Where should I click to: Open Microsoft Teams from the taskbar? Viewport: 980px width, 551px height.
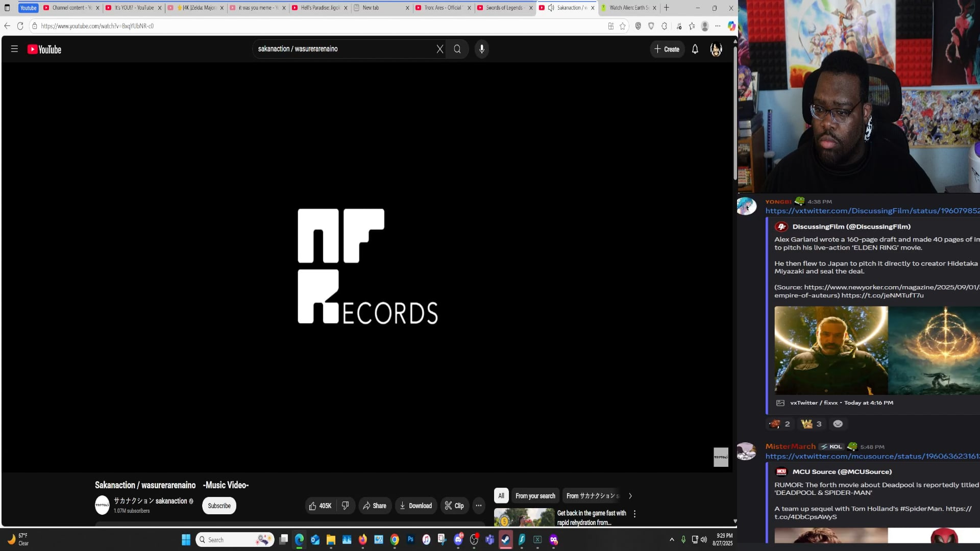pos(490,539)
